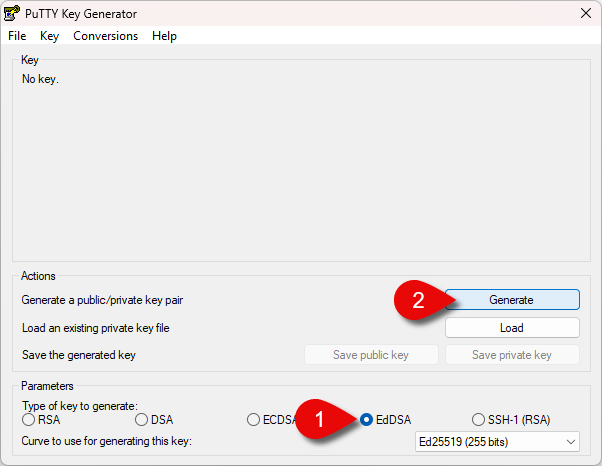The width and height of the screenshot is (602, 466).
Task: Click the Save public key button
Action: tap(371, 355)
